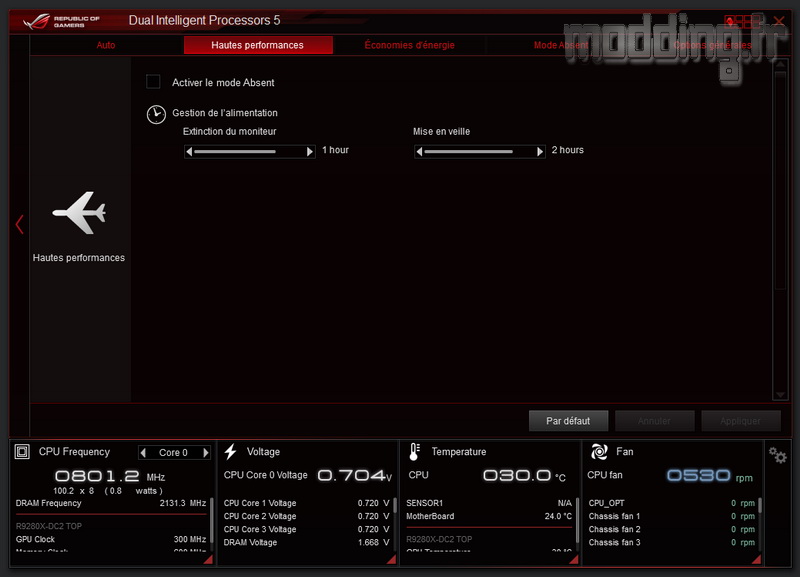Click the DRAM Frequency row

(111, 503)
